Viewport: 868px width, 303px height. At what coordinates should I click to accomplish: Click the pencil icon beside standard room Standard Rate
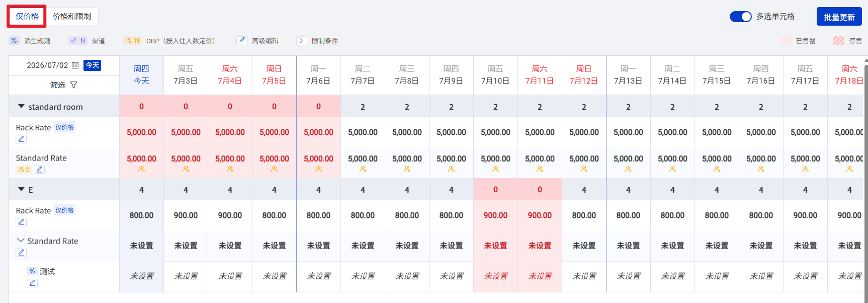pyautogui.click(x=39, y=170)
